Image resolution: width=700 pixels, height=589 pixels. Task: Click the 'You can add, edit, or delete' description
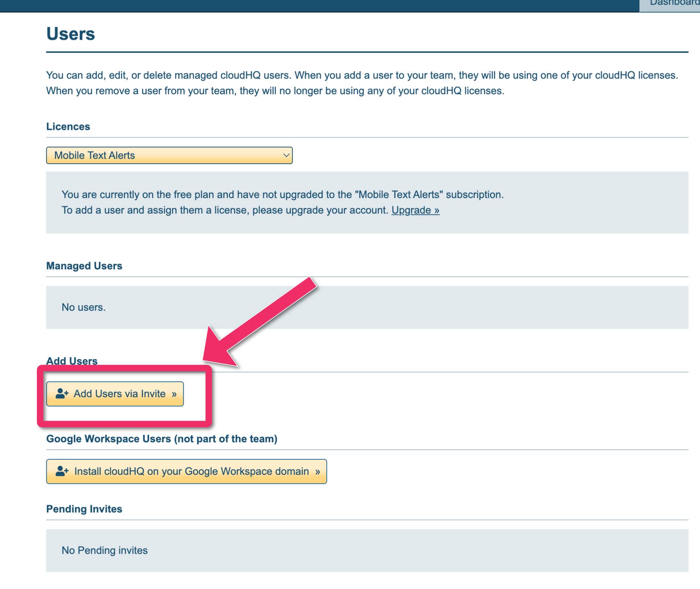pos(362,83)
